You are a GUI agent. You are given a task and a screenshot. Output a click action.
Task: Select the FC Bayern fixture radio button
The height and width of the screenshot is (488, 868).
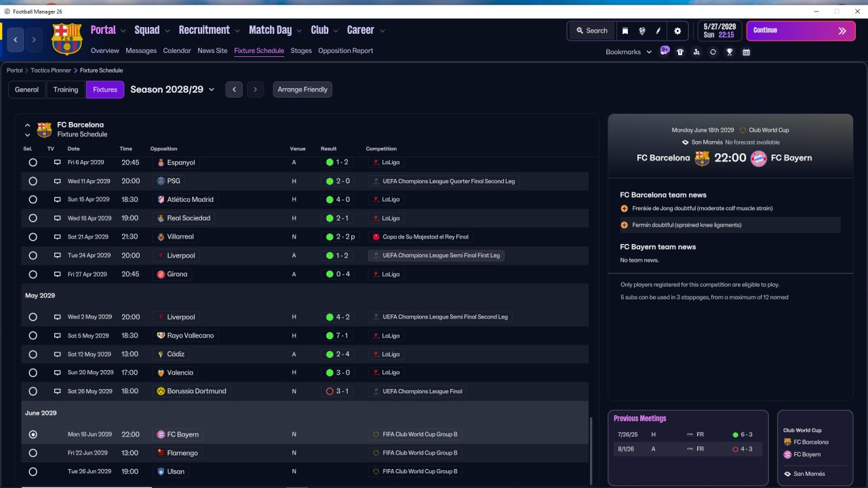click(33, 434)
